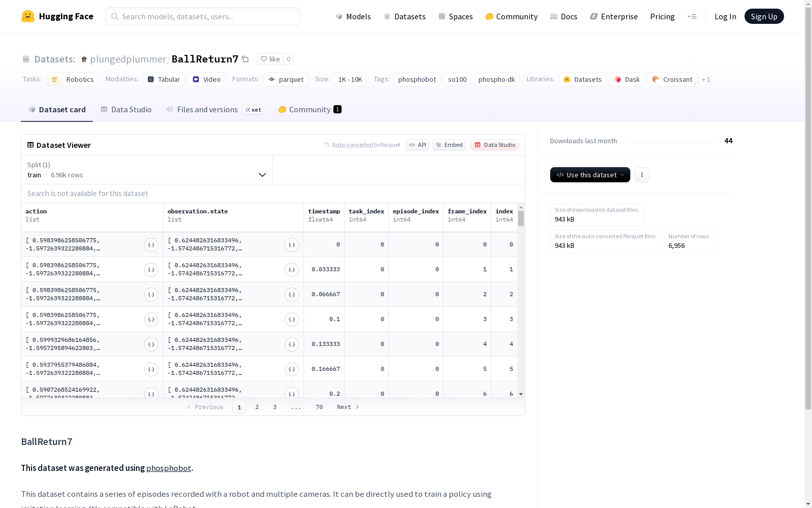Open Files and versions tab

(215, 110)
